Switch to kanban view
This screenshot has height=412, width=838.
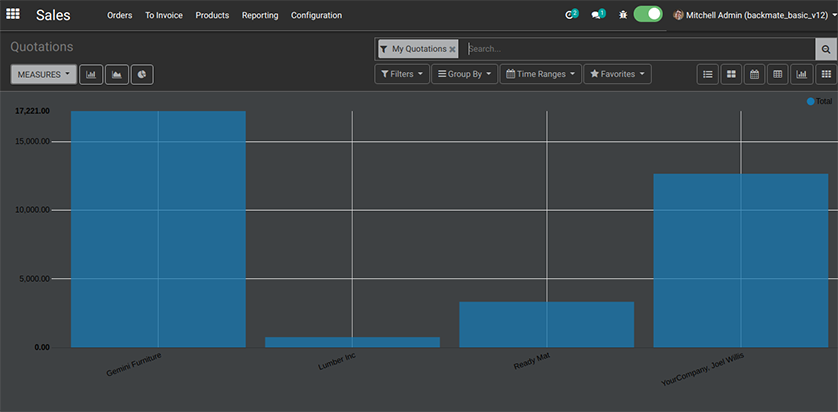pos(731,74)
